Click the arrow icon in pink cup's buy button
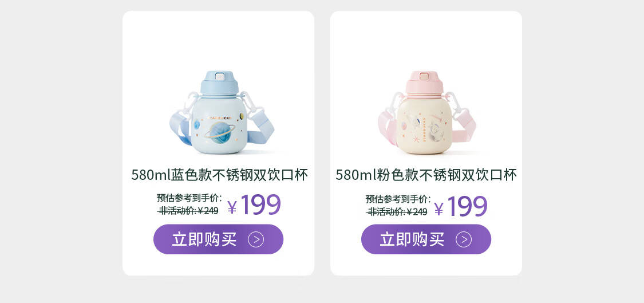This screenshot has height=303, width=644. [x=464, y=239]
